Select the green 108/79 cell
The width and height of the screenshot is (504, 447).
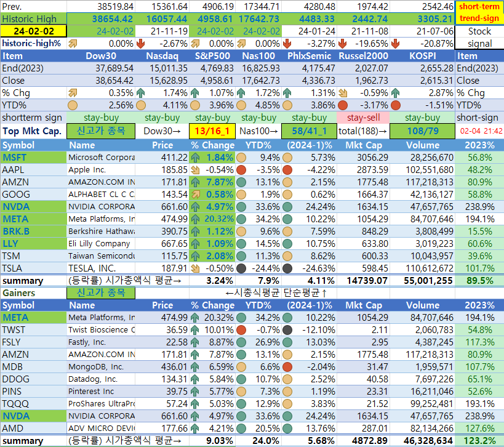coord(422,131)
